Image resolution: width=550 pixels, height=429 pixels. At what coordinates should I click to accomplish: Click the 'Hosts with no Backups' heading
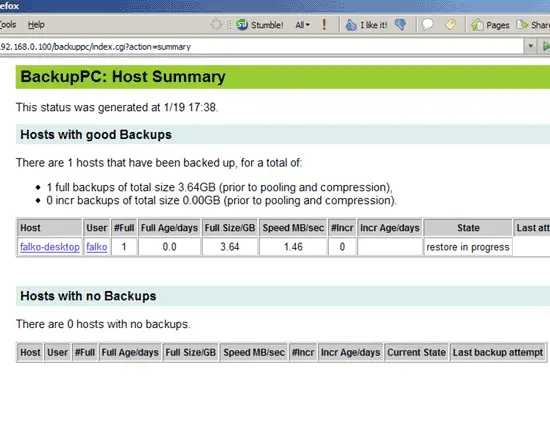pyautogui.click(x=88, y=296)
